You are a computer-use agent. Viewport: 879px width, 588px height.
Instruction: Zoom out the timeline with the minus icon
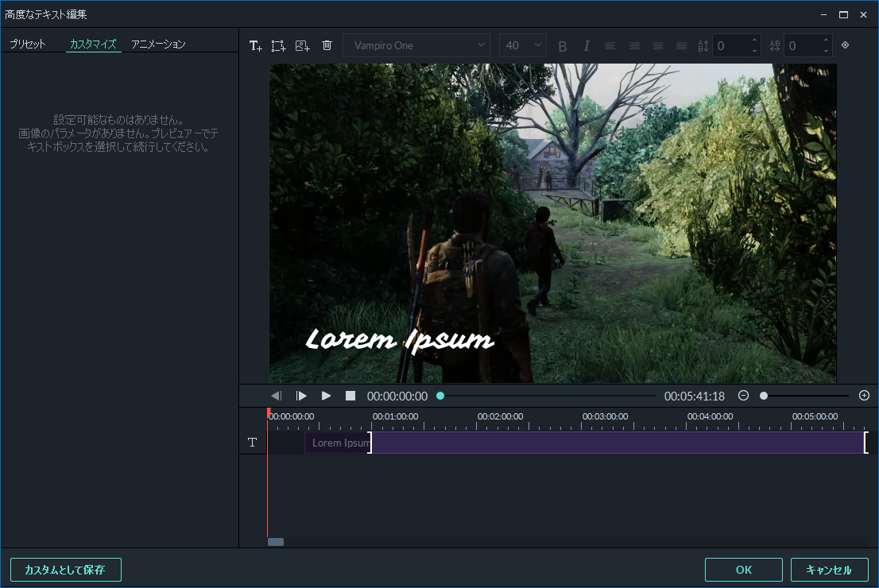(743, 396)
